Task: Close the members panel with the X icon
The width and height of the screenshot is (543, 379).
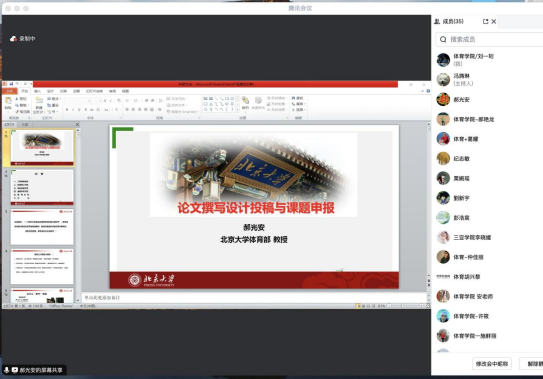Action: [494, 21]
